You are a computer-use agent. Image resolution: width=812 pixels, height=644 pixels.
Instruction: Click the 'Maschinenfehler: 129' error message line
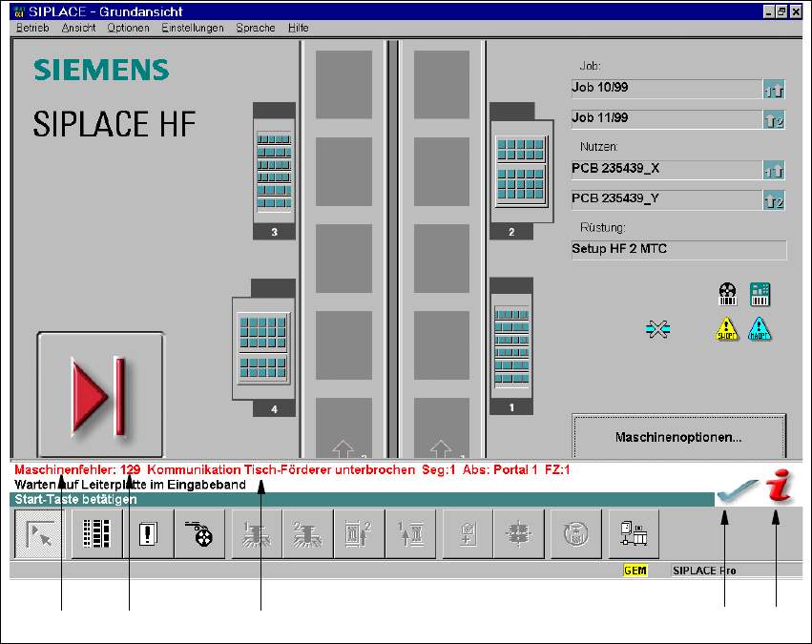(292, 470)
